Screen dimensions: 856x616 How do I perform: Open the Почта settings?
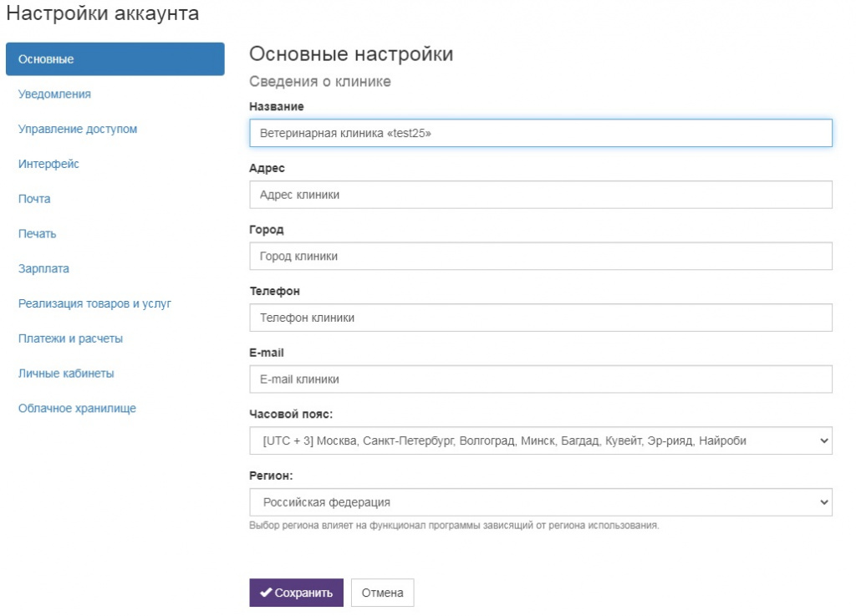click(34, 199)
